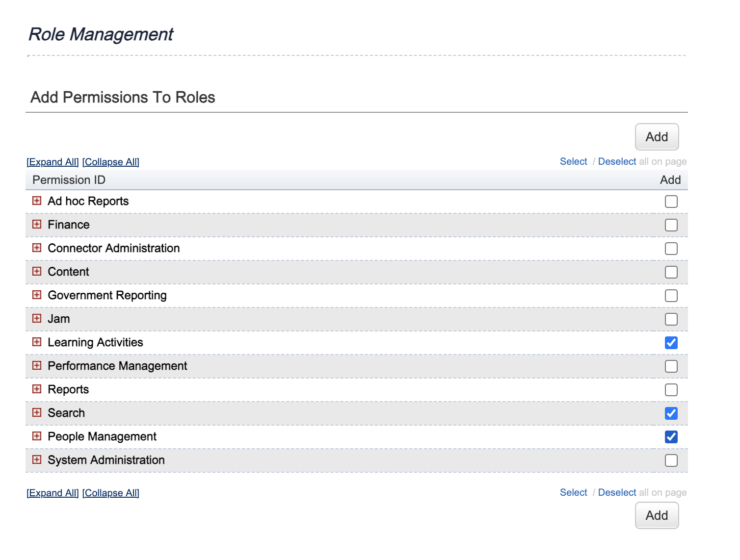Expand the People Management permission tree
The image size is (740, 560).
[x=37, y=436]
